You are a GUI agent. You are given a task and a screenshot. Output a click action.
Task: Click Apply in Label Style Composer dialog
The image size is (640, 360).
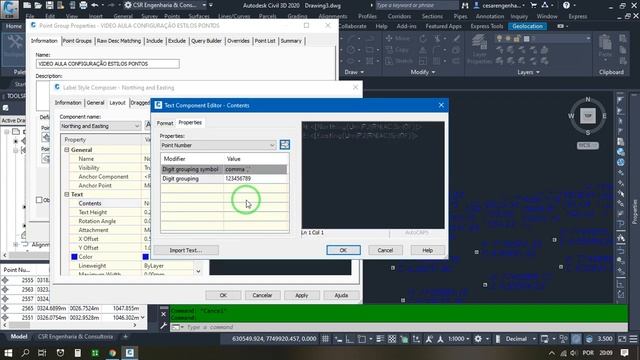click(301, 295)
